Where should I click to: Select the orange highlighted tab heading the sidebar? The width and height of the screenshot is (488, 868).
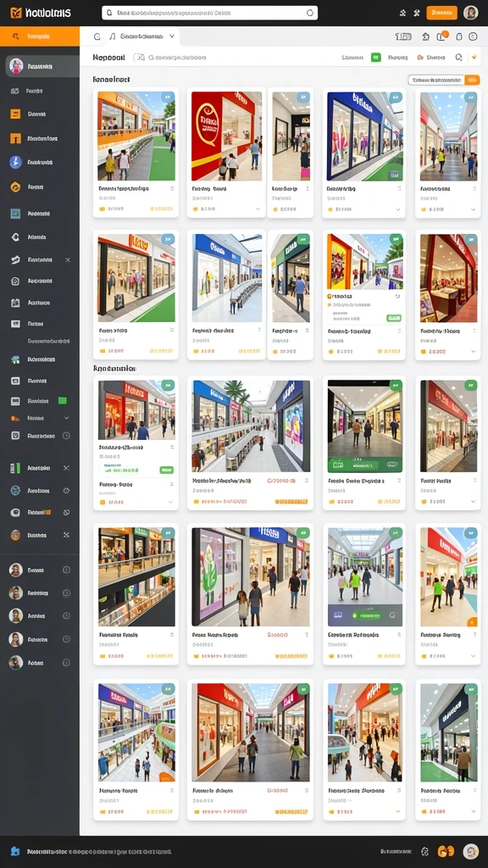coord(40,36)
